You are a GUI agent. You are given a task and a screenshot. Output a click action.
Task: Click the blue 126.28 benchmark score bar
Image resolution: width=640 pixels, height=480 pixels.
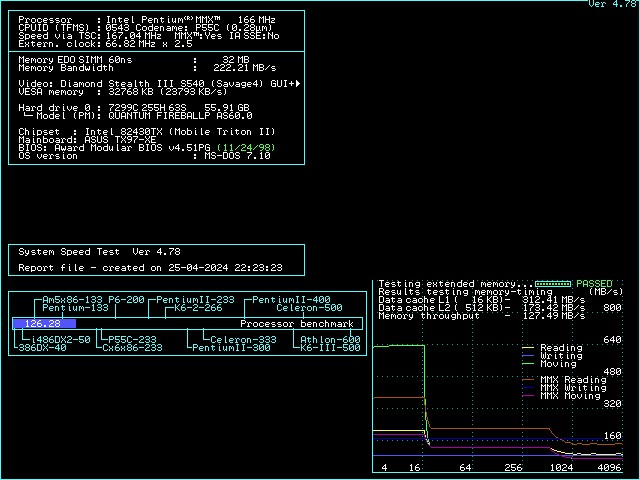click(x=42, y=324)
